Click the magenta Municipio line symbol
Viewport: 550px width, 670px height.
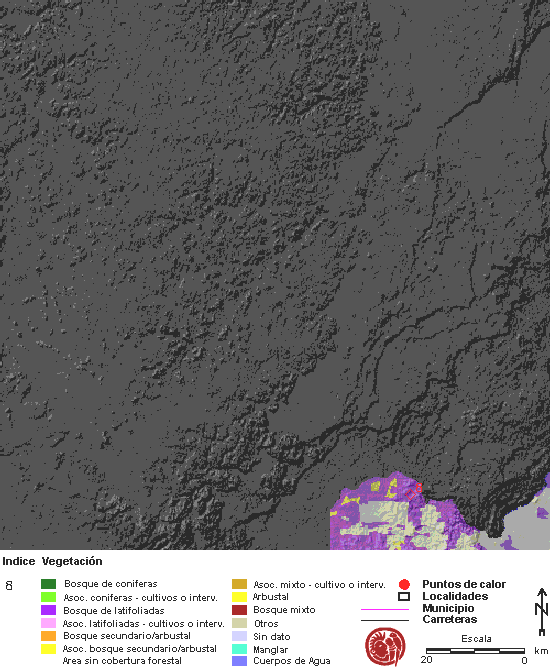(385, 609)
